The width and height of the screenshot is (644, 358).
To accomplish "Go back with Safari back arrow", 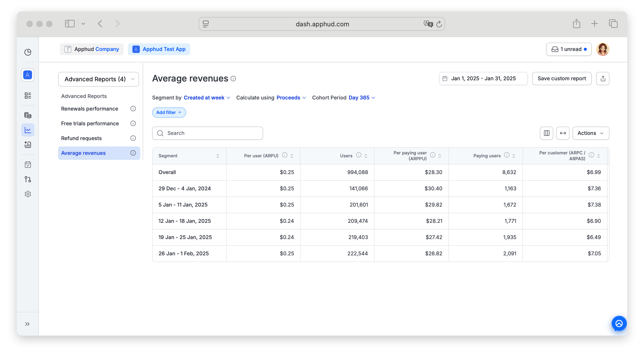I will pyautogui.click(x=100, y=24).
